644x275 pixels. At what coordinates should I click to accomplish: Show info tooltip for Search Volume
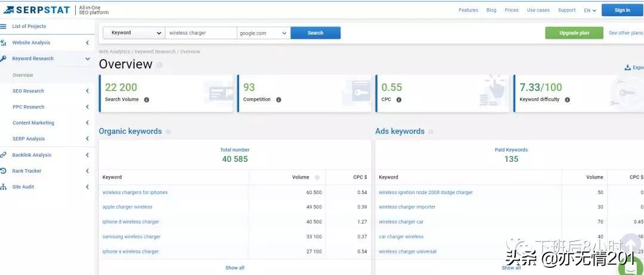pyautogui.click(x=147, y=99)
